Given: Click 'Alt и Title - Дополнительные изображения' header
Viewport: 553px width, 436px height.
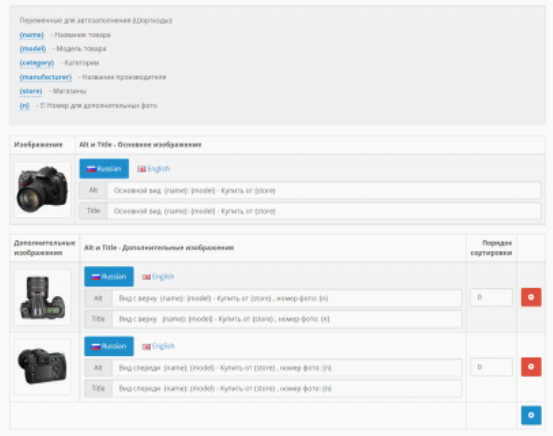Looking at the screenshot, I should 159,248.
